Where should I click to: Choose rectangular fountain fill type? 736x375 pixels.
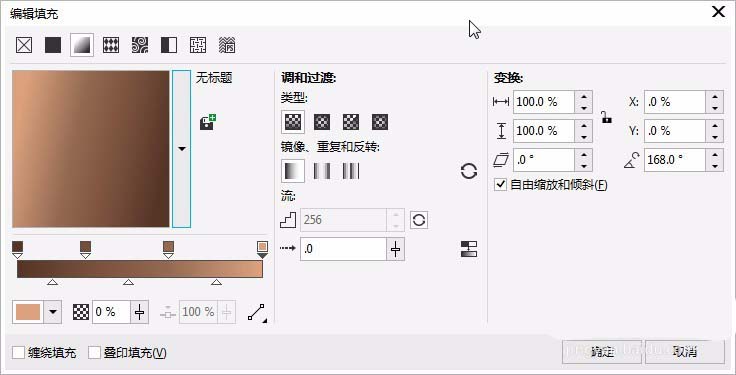(x=380, y=122)
